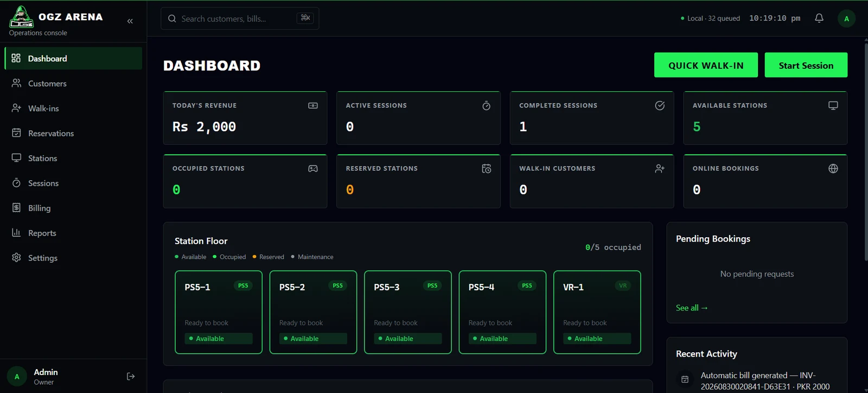Navigate to Reservations
Screen dimensions: 868x393
(x=73, y=133)
